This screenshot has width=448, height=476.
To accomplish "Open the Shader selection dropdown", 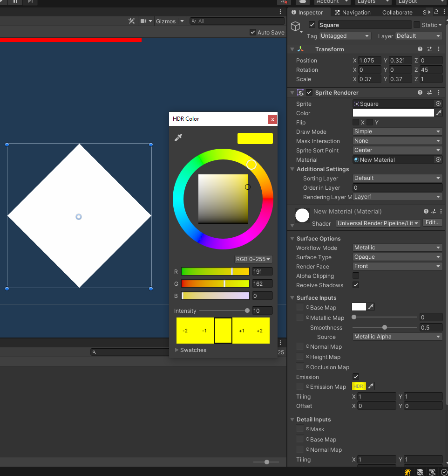I will point(378,223).
